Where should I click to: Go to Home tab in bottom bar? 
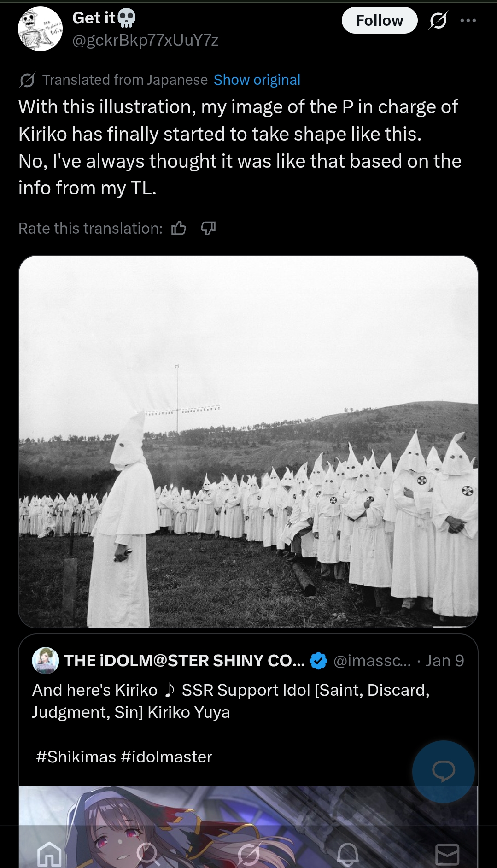click(49, 854)
